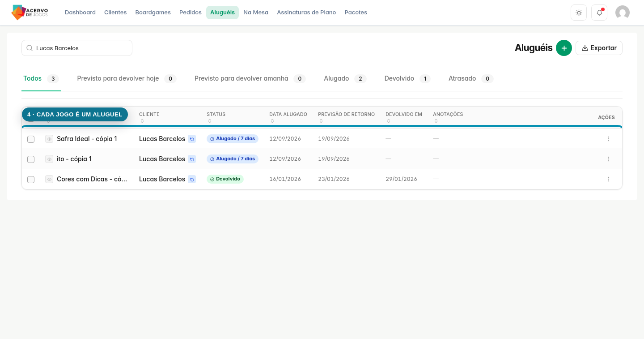Click the green add new rental button
The height and width of the screenshot is (339, 644).
click(564, 48)
